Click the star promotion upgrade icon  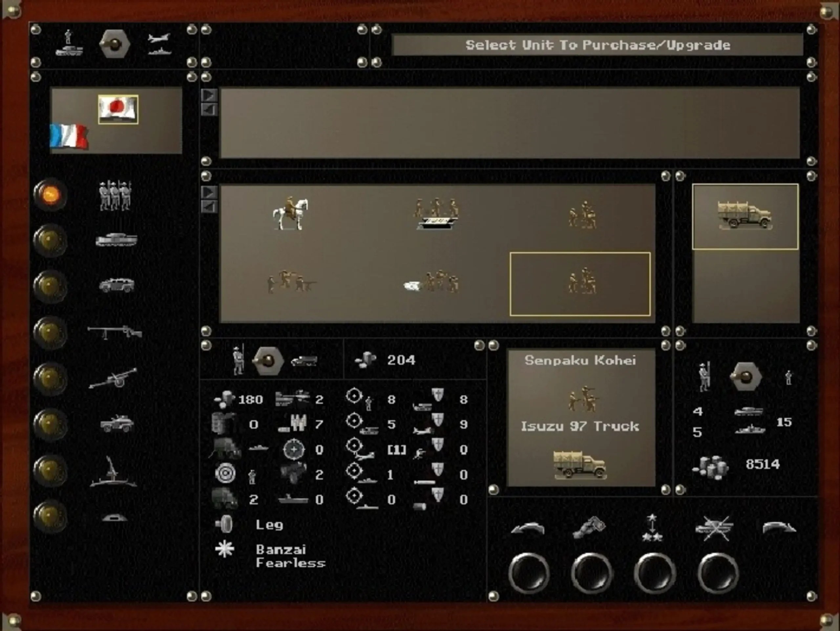(x=652, y=528)
